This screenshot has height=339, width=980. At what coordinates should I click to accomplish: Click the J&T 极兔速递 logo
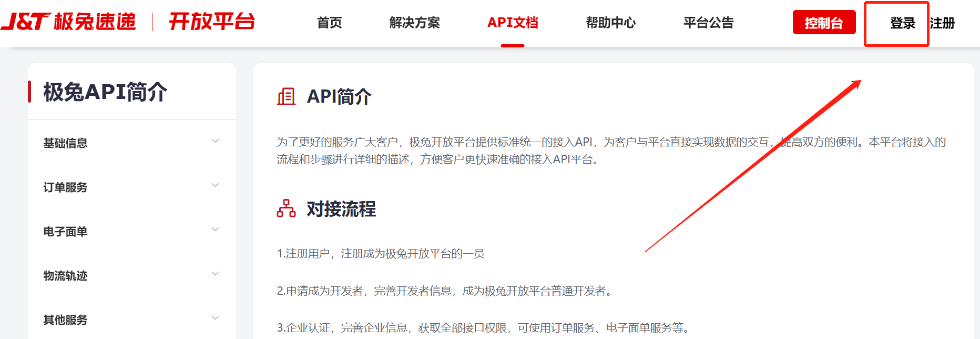click(68, 22)
